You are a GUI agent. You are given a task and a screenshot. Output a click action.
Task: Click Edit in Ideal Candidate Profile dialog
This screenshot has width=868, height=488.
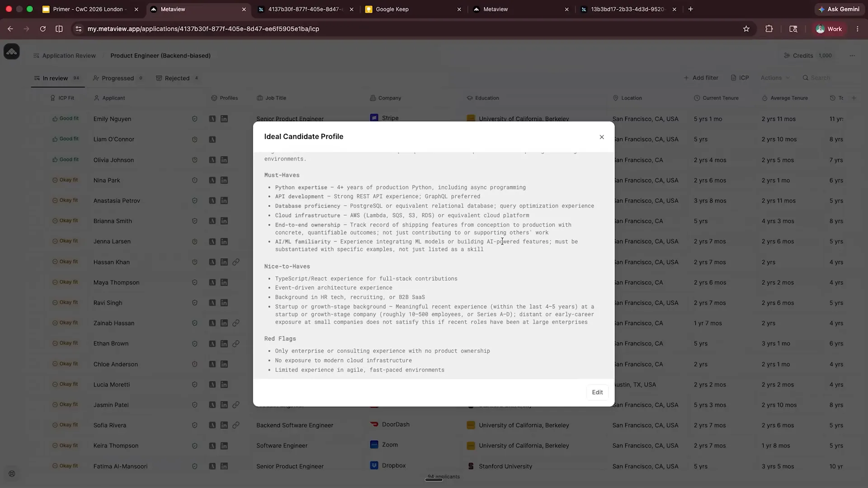pos(597,392)
